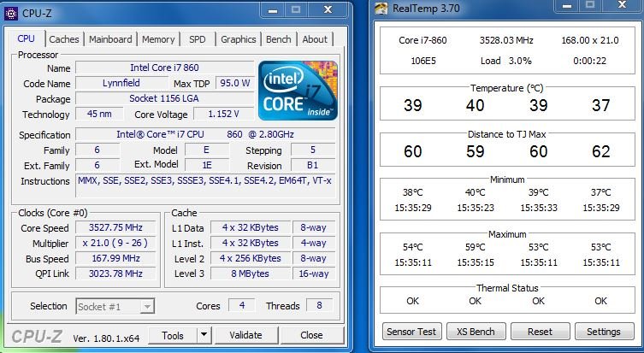
Task: Run the Sensor Test in RealTemp
Action: point(411,332)
